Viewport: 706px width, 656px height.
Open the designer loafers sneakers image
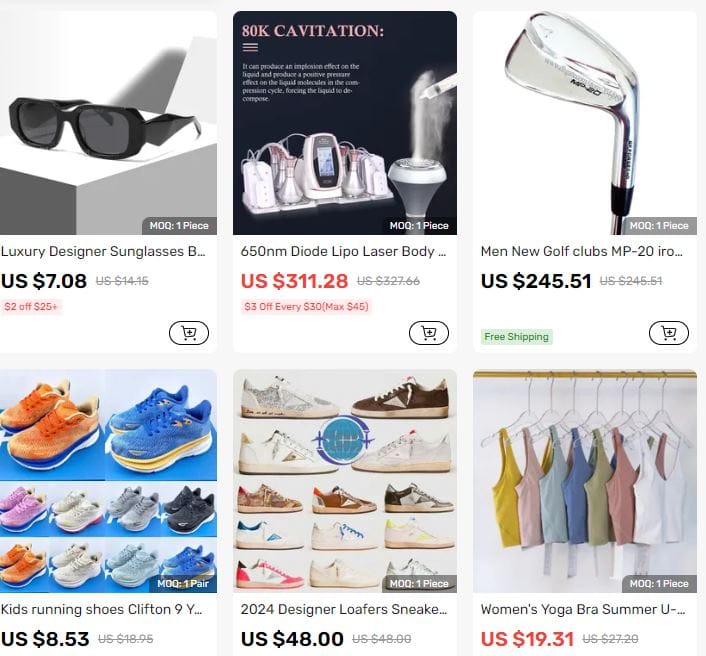(345, 481)
